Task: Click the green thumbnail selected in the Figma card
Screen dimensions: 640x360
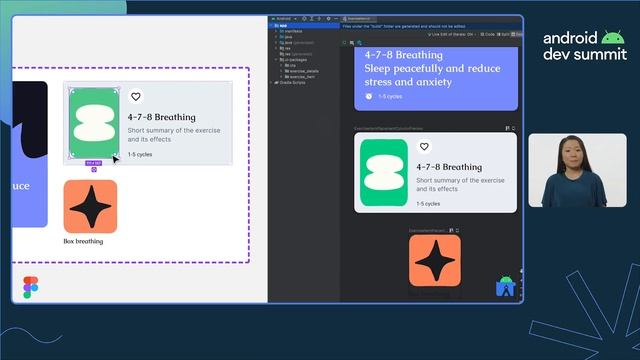Action: [x=94, y=123]
